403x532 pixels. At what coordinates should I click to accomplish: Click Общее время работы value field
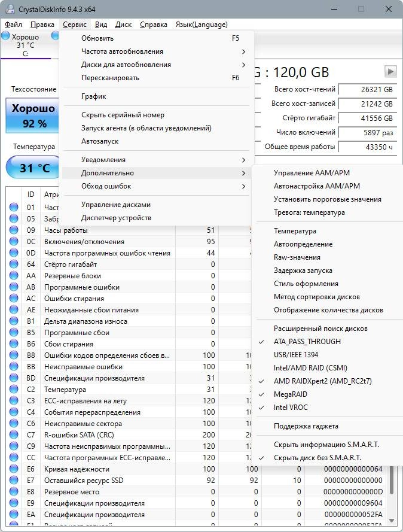368,147
